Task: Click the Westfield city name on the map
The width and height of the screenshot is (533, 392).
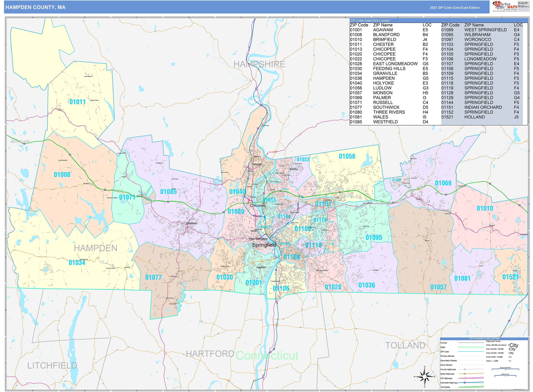Action: (191, 223)
